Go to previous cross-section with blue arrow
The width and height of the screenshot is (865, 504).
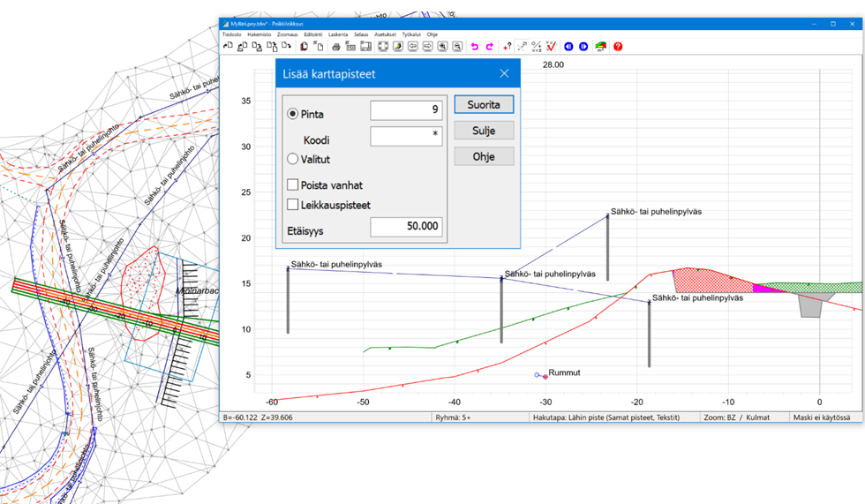pos(568,46)
